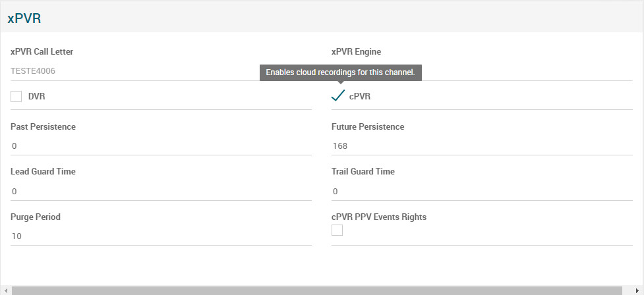
Task: Click the left scroll arrow of horizontal scrollbar
Action: [6, 290]
